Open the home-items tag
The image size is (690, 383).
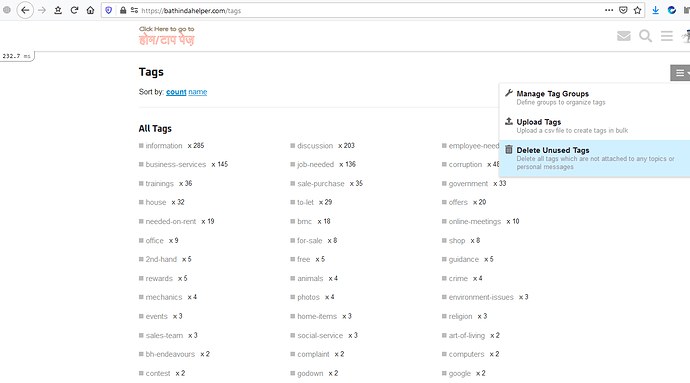317,317
